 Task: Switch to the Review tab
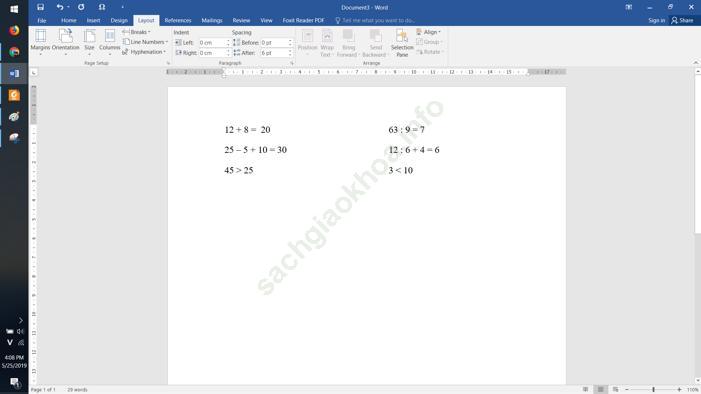241,21
